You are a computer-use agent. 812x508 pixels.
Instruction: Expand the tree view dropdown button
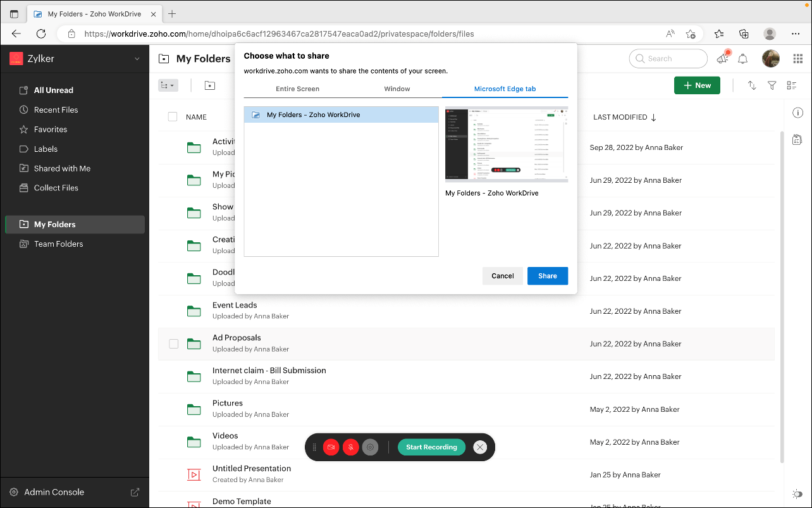coord(168,85)
